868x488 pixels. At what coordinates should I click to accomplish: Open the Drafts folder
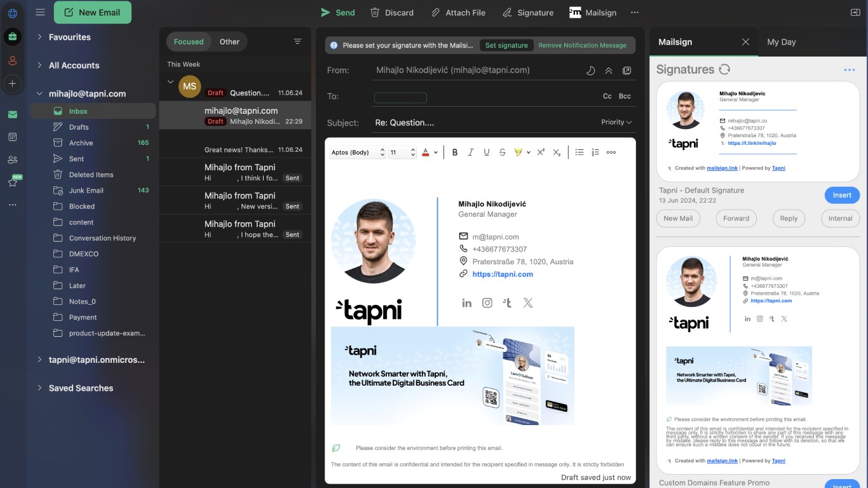[x=93, y=127]
